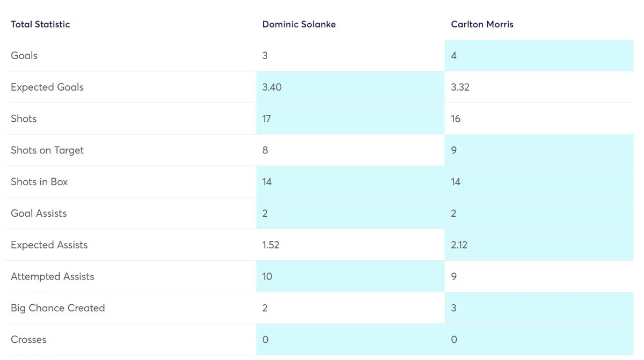Choose Morris's Attempted Assists value 9
This screenshot has height=360, width=644.
(x=454, y=277)
